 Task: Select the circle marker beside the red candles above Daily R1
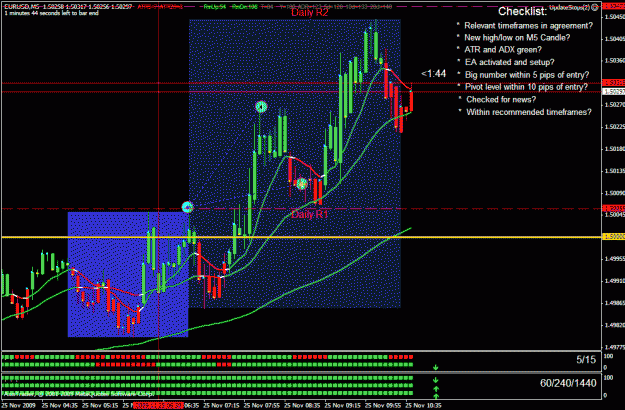click(302, 184)
